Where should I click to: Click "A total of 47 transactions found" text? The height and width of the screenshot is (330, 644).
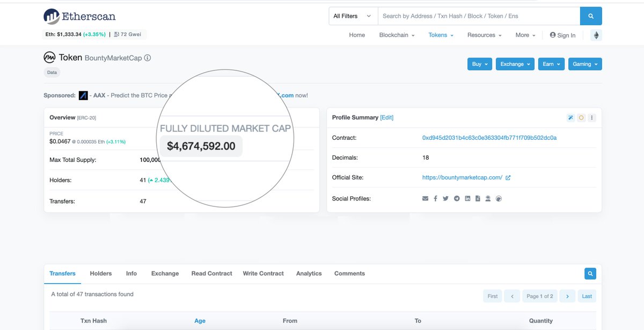[92, 295]
